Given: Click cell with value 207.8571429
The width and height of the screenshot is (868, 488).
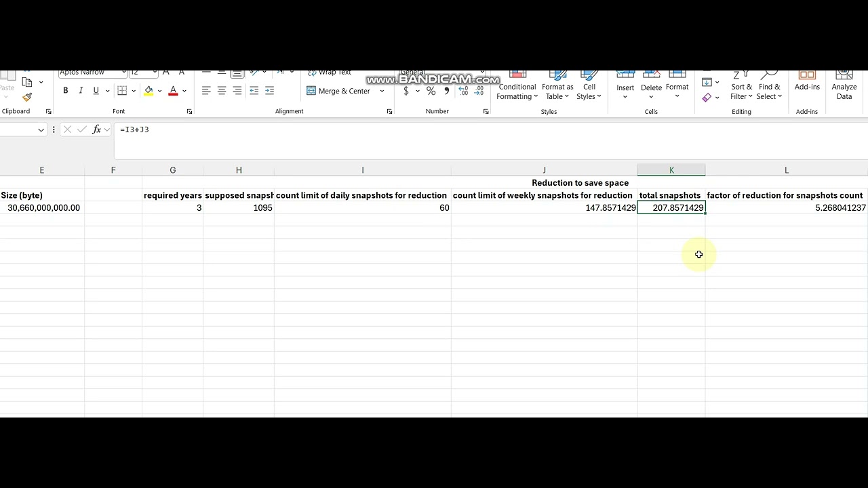Looking at the screenshot, I should click(671, 208).
